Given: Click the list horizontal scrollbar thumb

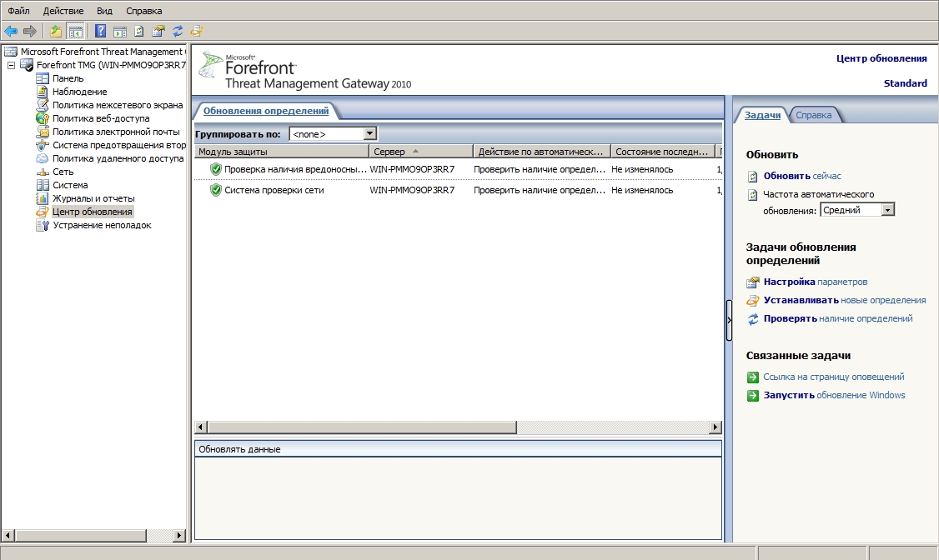Looking at the screenshot, I should [x=362, y=427].
